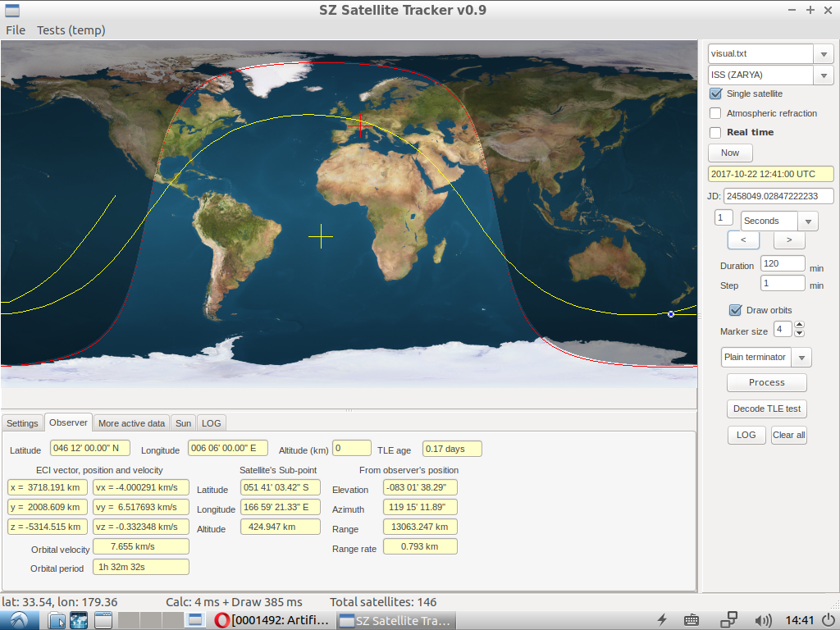Toggle the Single satellite checkbox
The width and height of the screenshot is (840, 630).
pos(715,94)
